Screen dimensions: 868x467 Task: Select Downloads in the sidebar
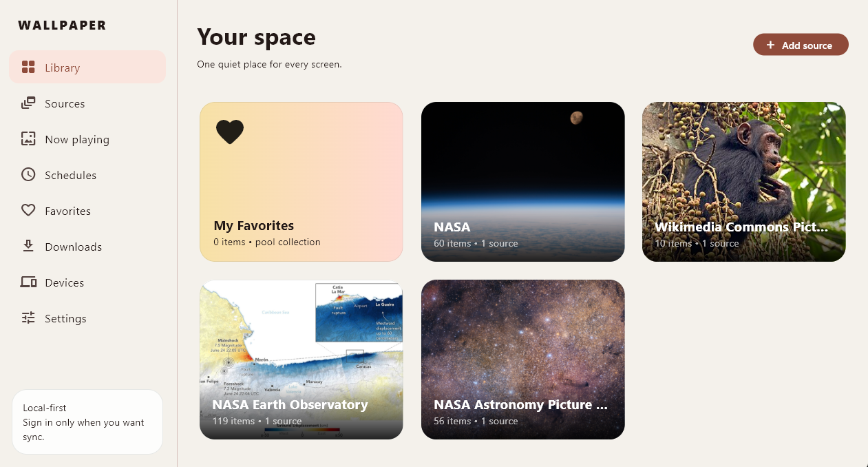pos(87,247)
